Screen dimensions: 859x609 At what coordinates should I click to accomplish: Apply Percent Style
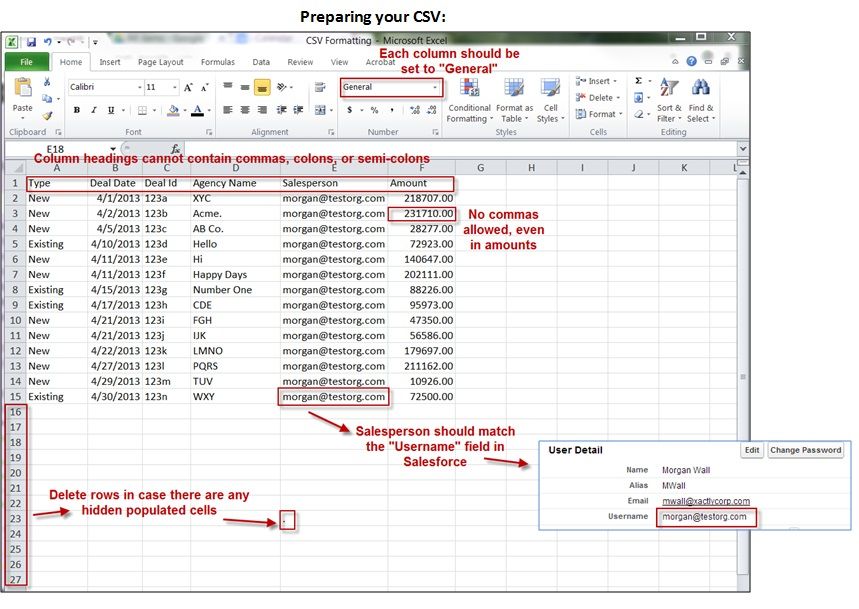[374, 110]
